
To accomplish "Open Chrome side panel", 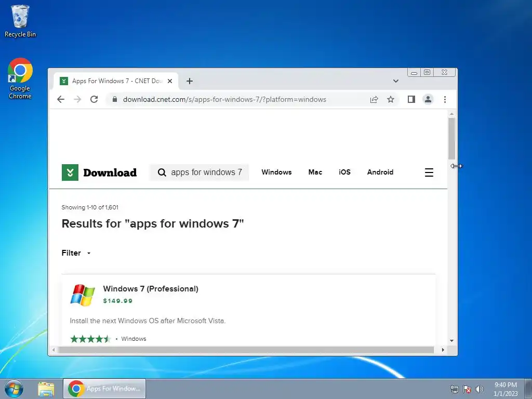I will pyautogui.click(x=411, y=99).
